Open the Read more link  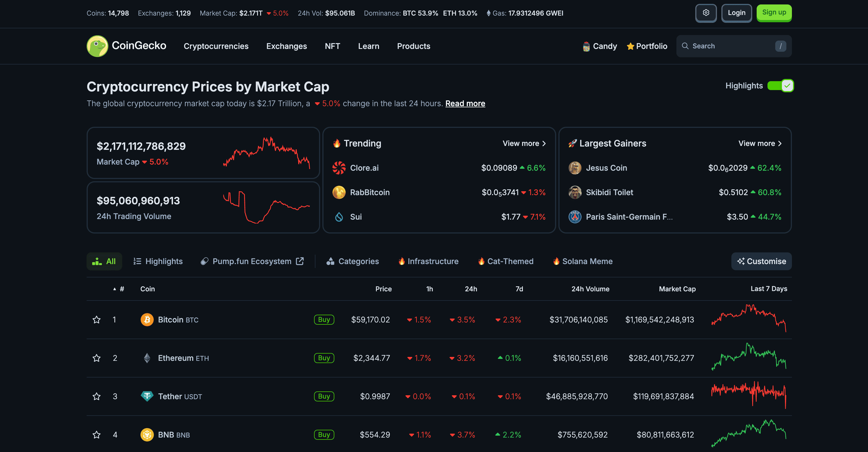[x=465, y=103]
